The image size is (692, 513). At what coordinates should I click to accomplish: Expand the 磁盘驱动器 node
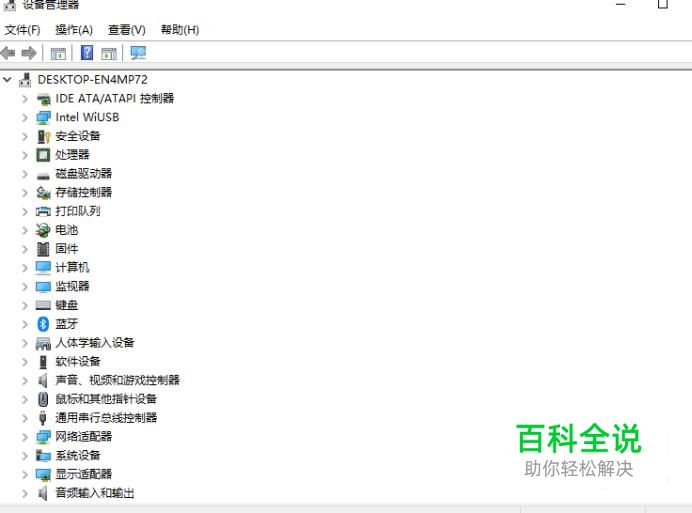(25, 174)
